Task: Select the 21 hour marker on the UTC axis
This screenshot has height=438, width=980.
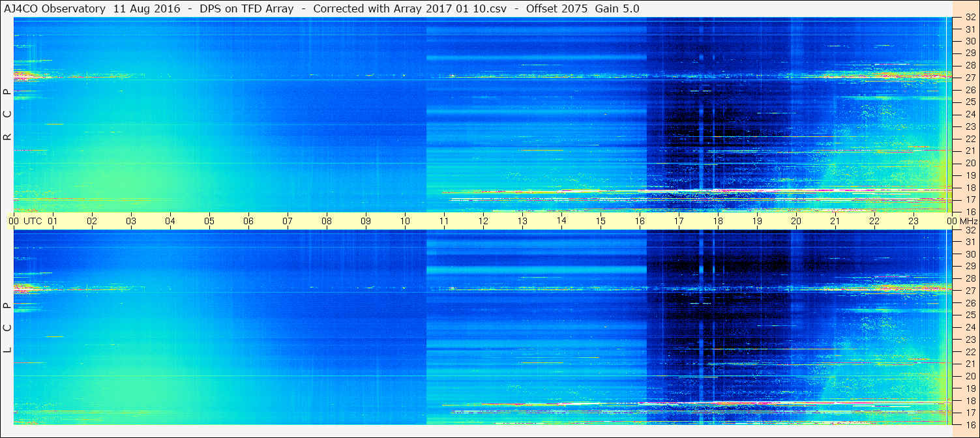Action: point(835,222)
